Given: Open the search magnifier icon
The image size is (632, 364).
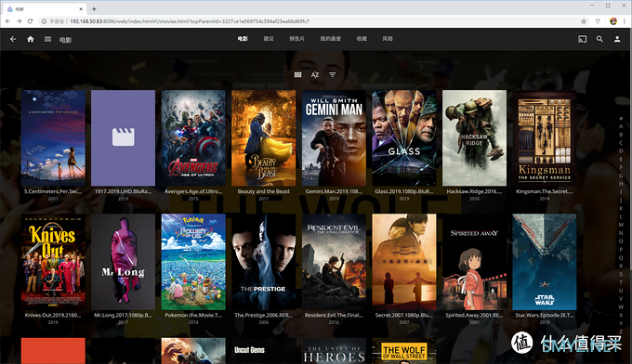Looking at the screenshot, I should 599,39.
